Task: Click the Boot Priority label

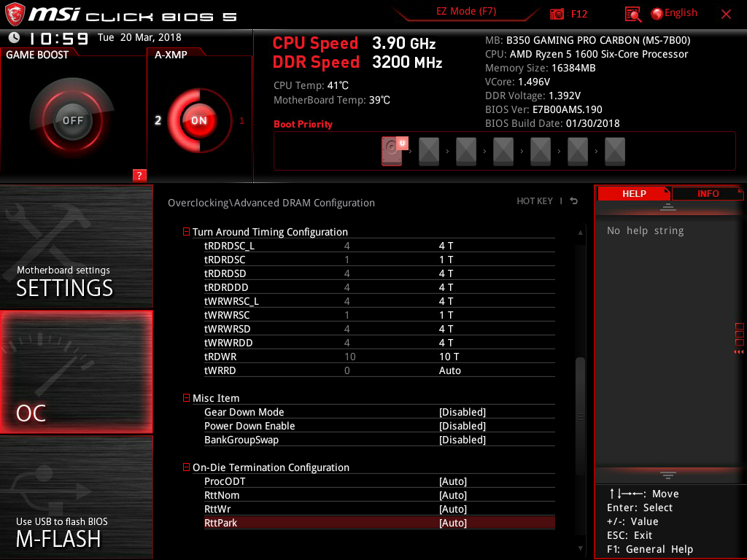Action: click(303, 124)
